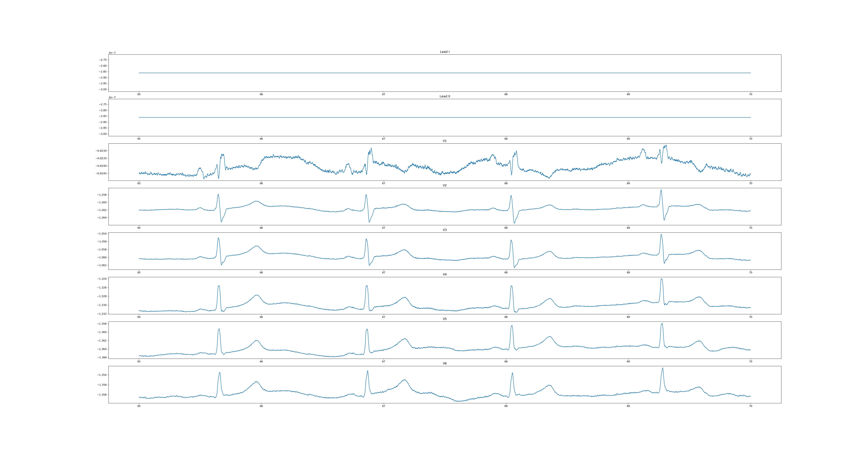The width and height of the screenshot is (868, 453).
Task: Click the last QRS peak in V4 plot
Action: (661, 279)
